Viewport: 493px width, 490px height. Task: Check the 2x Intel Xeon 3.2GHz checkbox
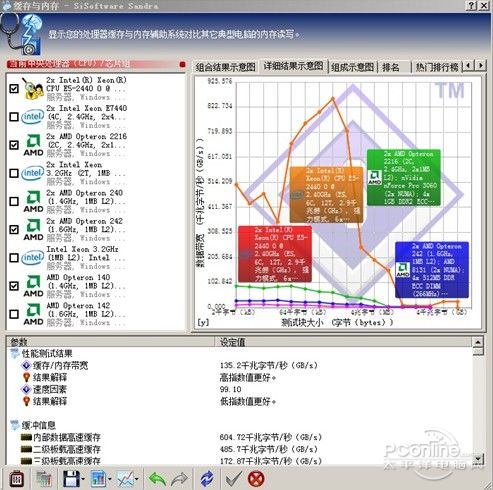[14, 173]
